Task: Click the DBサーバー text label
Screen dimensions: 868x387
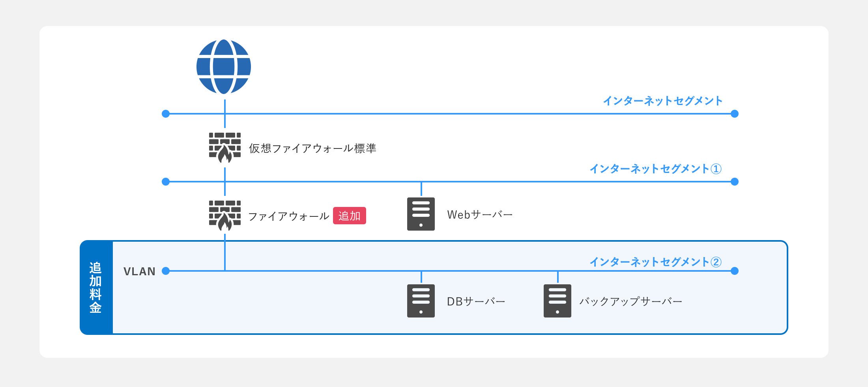Action: [x=476, y=302]
